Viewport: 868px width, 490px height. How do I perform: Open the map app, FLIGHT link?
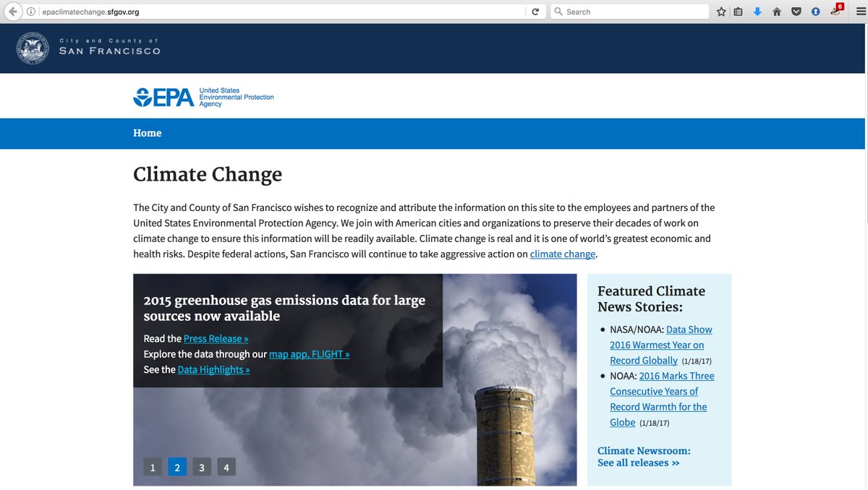pyautogui.click(x=309, y=354)
